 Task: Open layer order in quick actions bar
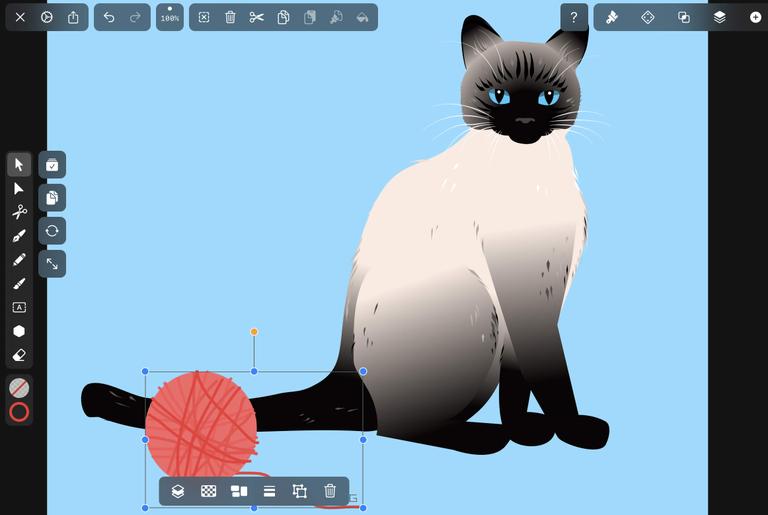tap(178, 491)
